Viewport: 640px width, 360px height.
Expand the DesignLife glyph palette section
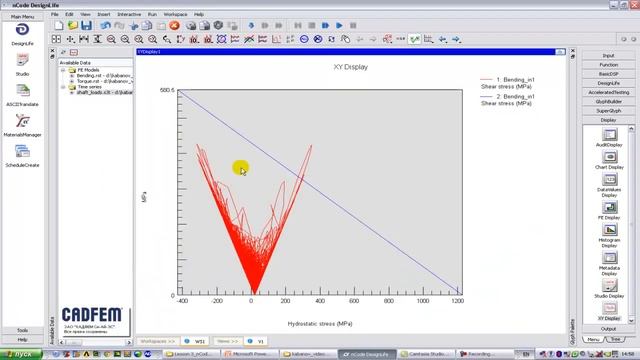click(608, 83)
